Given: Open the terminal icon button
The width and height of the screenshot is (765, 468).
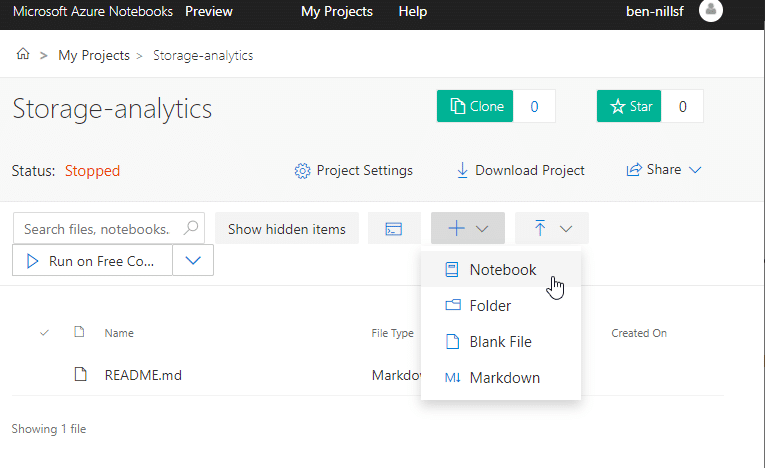Looking at the screenshot, I should tap(394, 228).
